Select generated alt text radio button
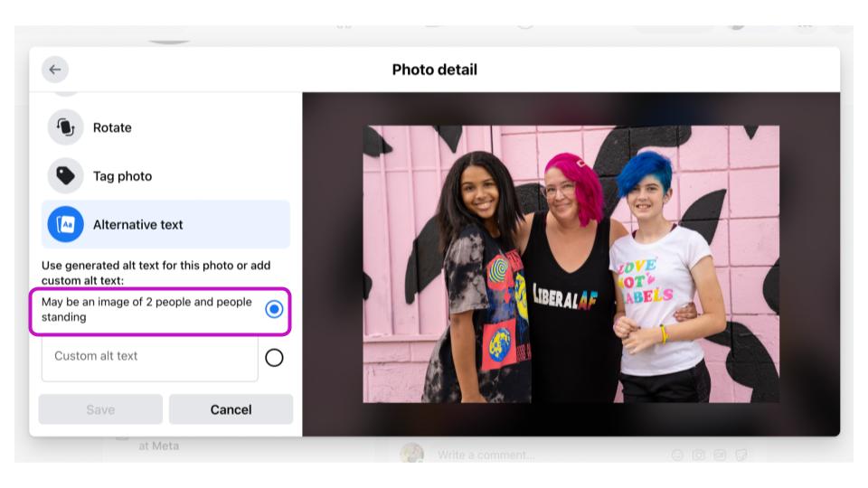 274,309
